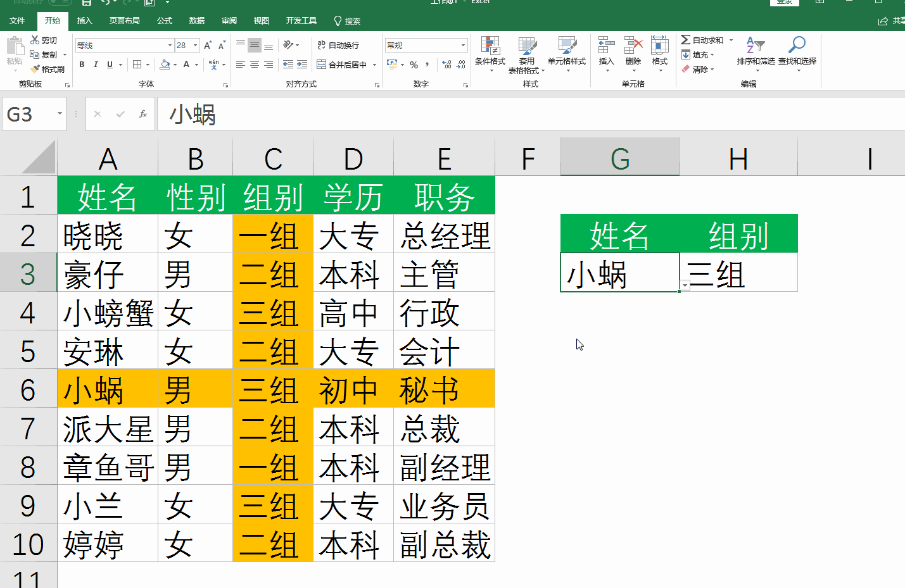Apply fill color with the paint bucket
The width and height of the screenshot is (905, 588).
165,65
